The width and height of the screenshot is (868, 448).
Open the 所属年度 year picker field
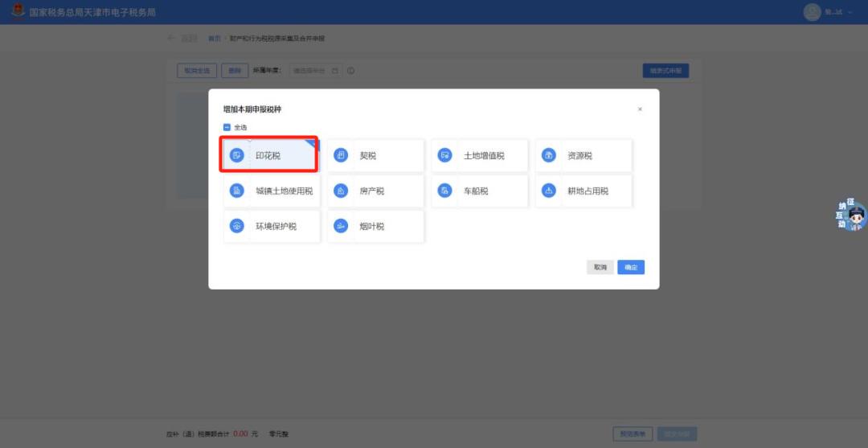[x=316, y=71]
